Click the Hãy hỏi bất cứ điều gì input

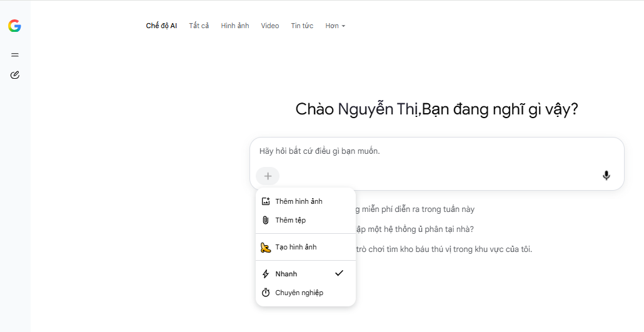pyautogui.click(x=437, y=151)
